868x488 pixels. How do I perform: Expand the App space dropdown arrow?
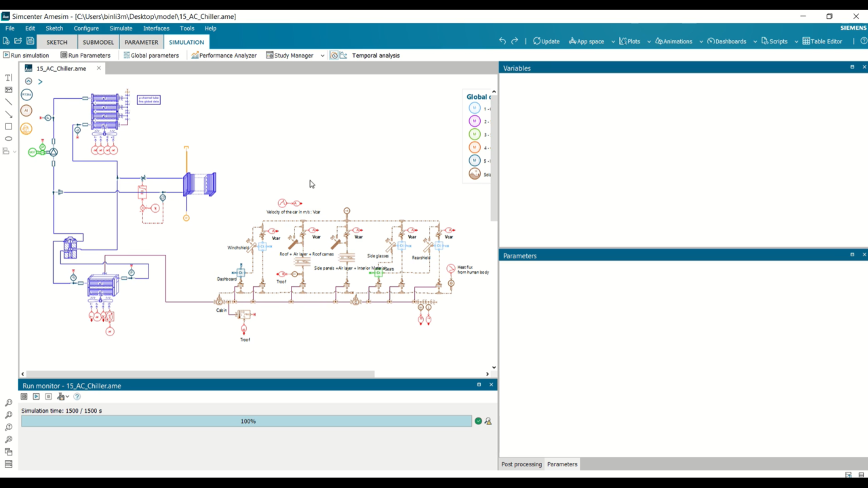(613, 41)
